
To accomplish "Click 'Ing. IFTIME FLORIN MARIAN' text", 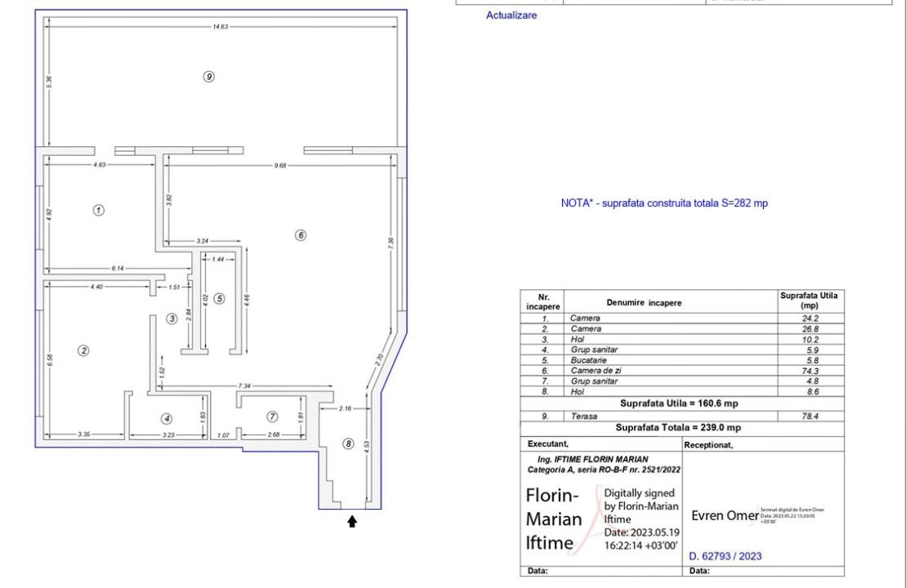I will pyautogui.click(x=593, y=460).
